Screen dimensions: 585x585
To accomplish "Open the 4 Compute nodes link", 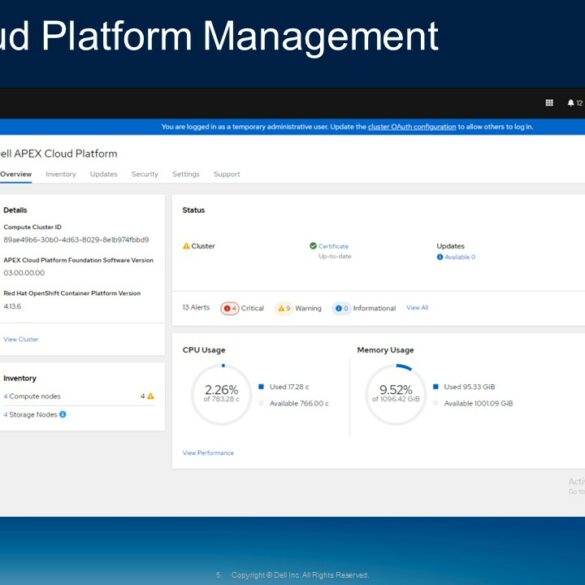I will click(x=32, y=396).
